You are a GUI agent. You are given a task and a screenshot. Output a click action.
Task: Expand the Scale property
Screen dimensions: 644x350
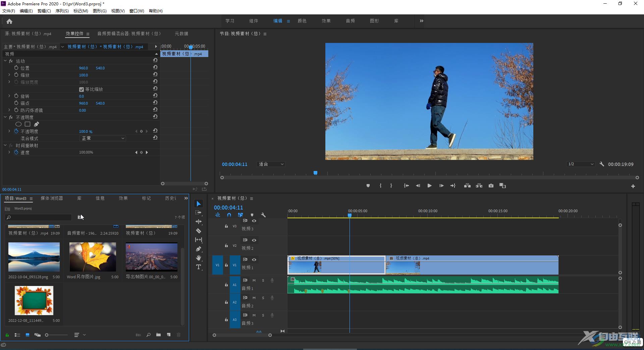point(9,75)
